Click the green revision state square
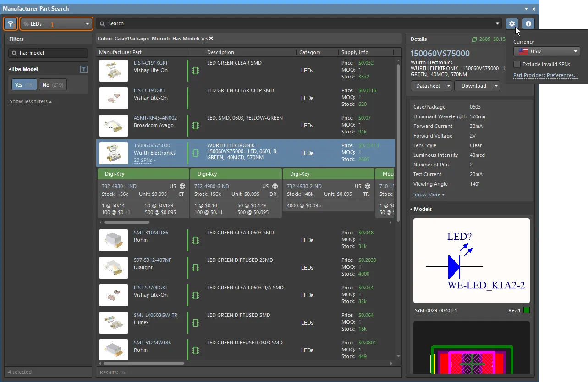Viewport: 588px width, 382px height. point(527,310)
